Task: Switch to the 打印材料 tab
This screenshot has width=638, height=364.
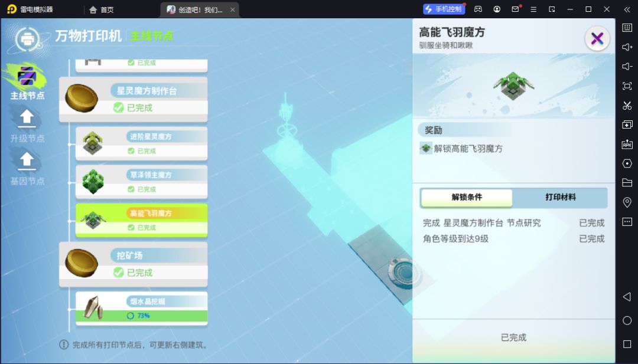Action: [x=560, y=198]
